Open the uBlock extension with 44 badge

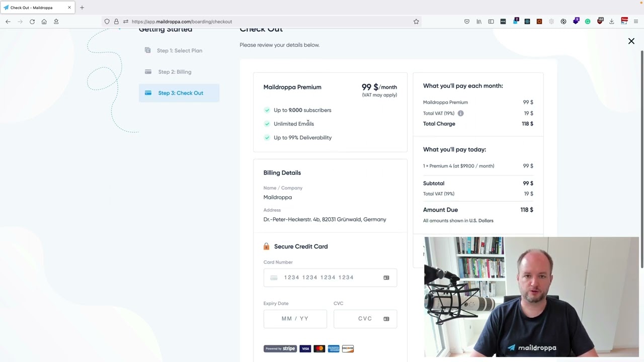(600, 21)
